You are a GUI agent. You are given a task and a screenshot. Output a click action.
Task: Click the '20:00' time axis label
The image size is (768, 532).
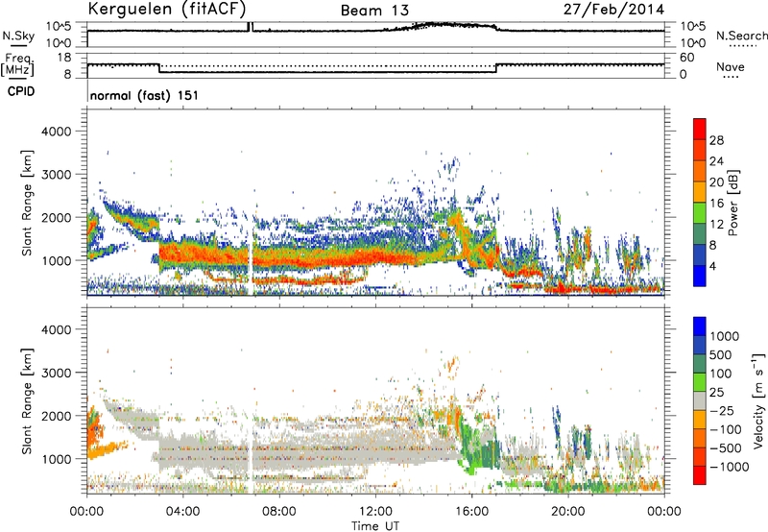568,511
